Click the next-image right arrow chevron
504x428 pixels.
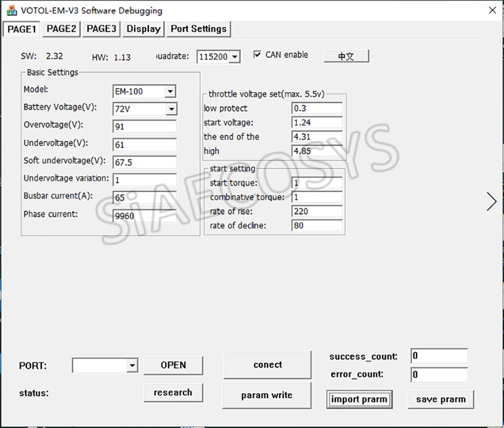pos(491,202)
